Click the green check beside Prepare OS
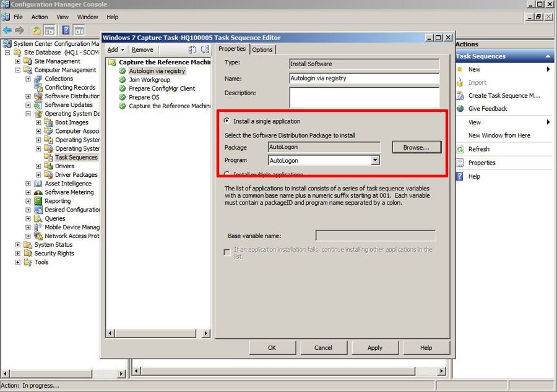Screen dimensions: 557x392 pos(123,97)
